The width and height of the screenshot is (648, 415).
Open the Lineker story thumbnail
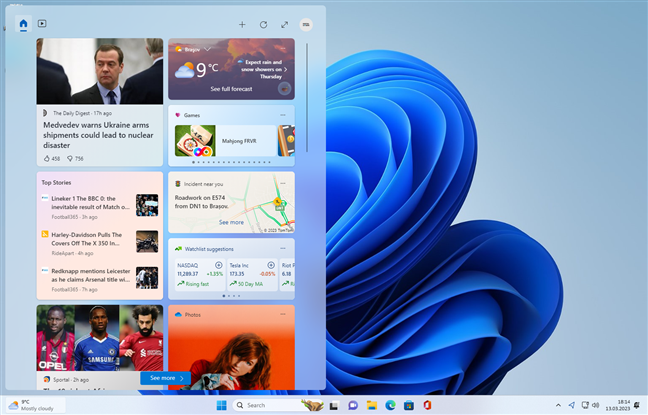coord(147,205)
